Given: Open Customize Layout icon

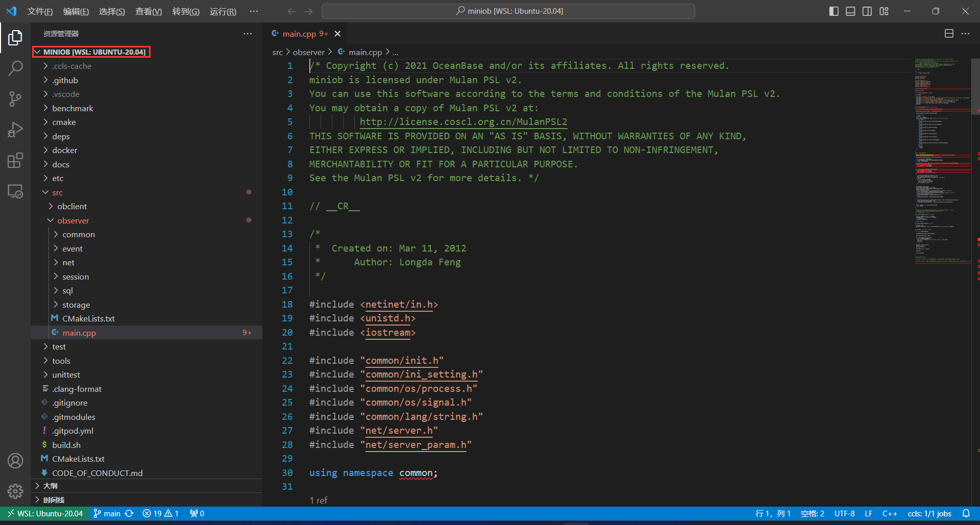Looking at the screenshot, I should tap(884, 11).
